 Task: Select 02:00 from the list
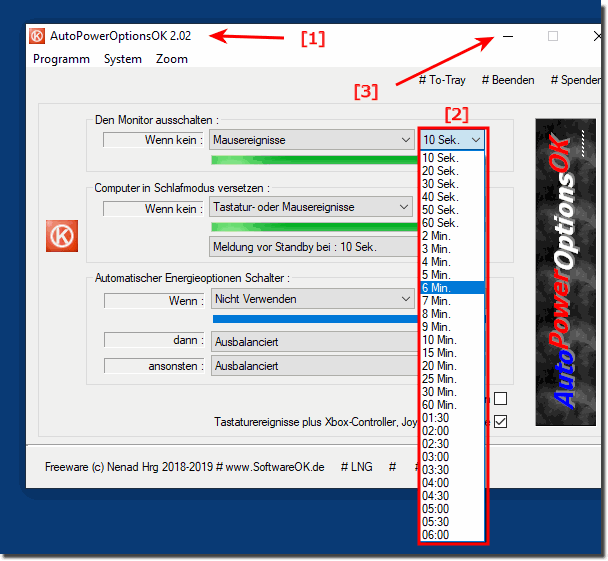tap(453, 431)
